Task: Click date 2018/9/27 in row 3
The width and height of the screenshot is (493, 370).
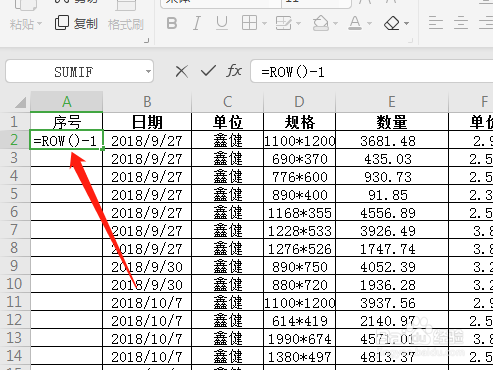Action: coord(147,158)
